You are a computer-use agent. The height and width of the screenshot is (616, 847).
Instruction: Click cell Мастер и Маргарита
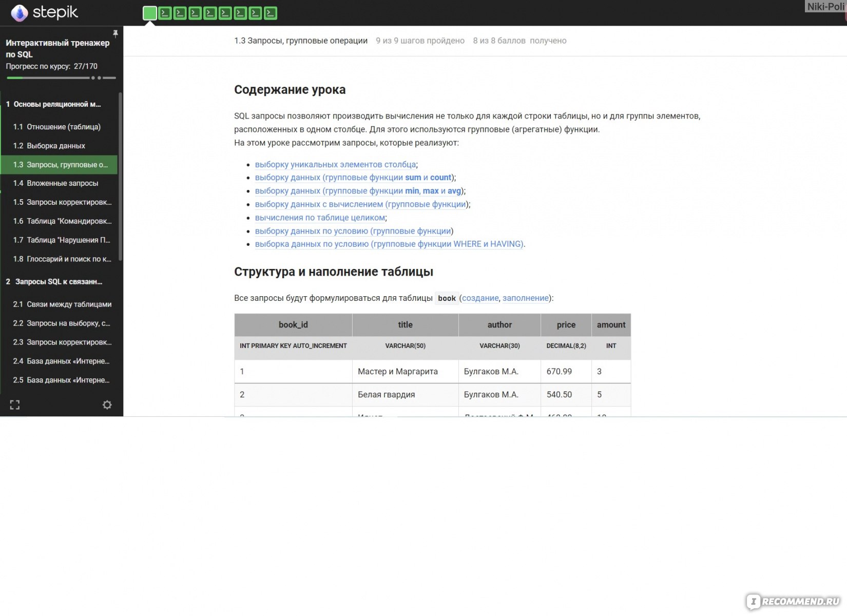click(x=406, y=372)
